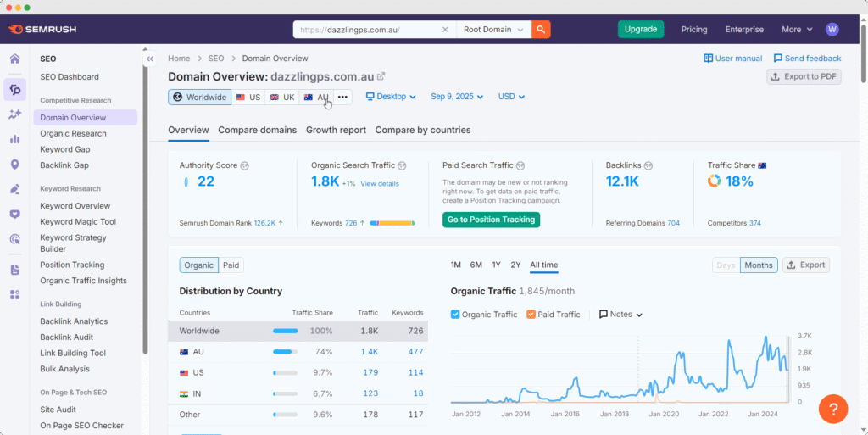Clear the domain search field with X
This screenshot has width=868, height=435.
[x=446, y=29]
